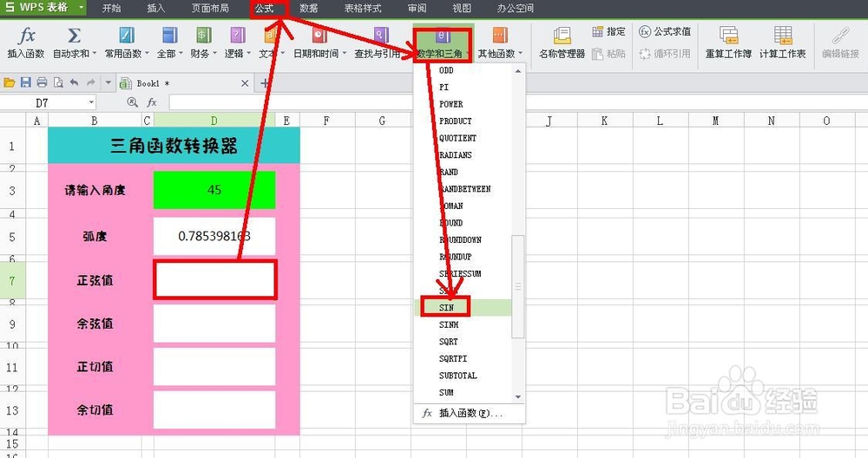
Task: Switch to the 办公空间 tab
Action: coord(516,9)
